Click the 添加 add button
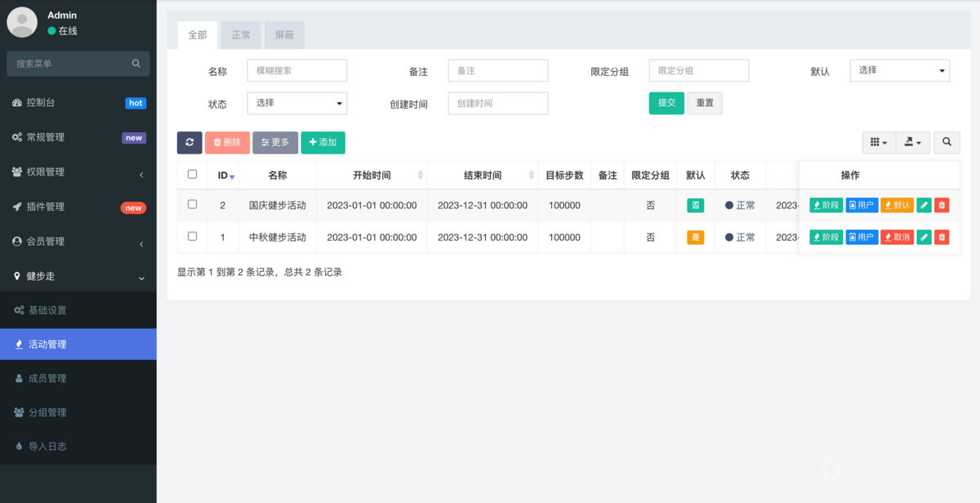The width and height of the screenshot is (980, 503). [x=323, y=142]
